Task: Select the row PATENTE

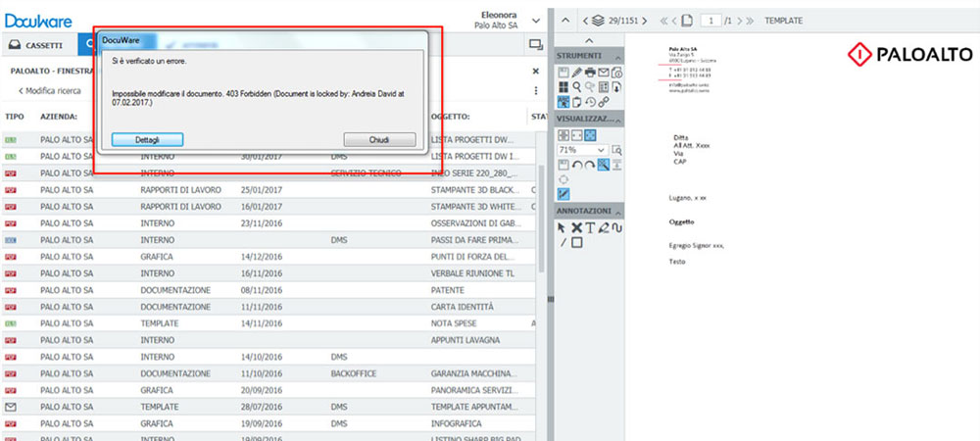Action: point(269,290)
